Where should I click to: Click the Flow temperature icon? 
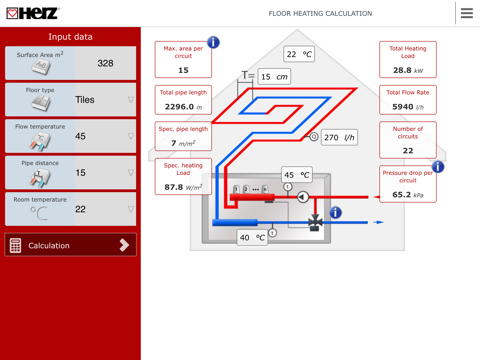(40, 141)
